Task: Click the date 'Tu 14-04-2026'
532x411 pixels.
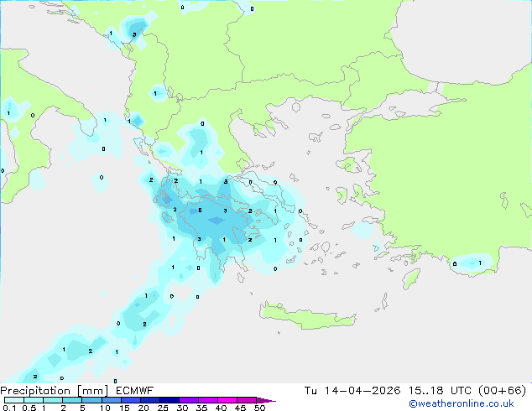Action: (x=352, y=391)
